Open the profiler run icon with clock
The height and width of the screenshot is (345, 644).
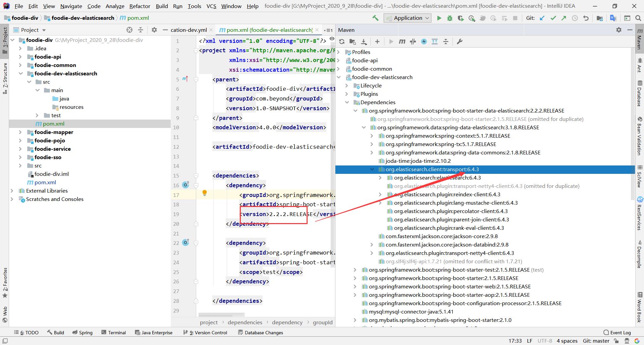[x=472, y=18]
